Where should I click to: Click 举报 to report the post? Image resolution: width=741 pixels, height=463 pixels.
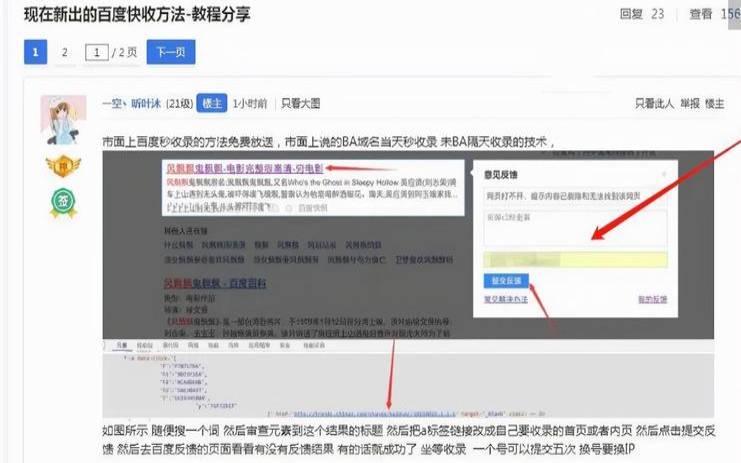pyautogui.click(x=690, y=103)
